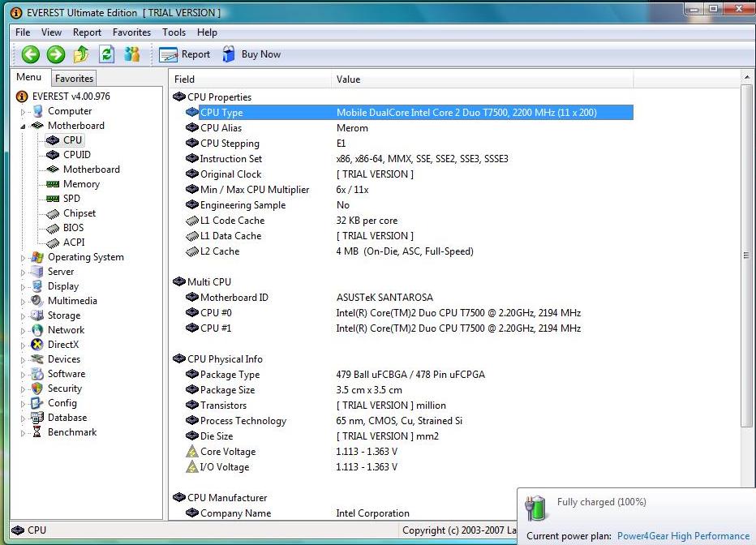The image size is (756, 545).
Task: Click the I/O Voltage warning icon
Action: click(x=192, y=467)
